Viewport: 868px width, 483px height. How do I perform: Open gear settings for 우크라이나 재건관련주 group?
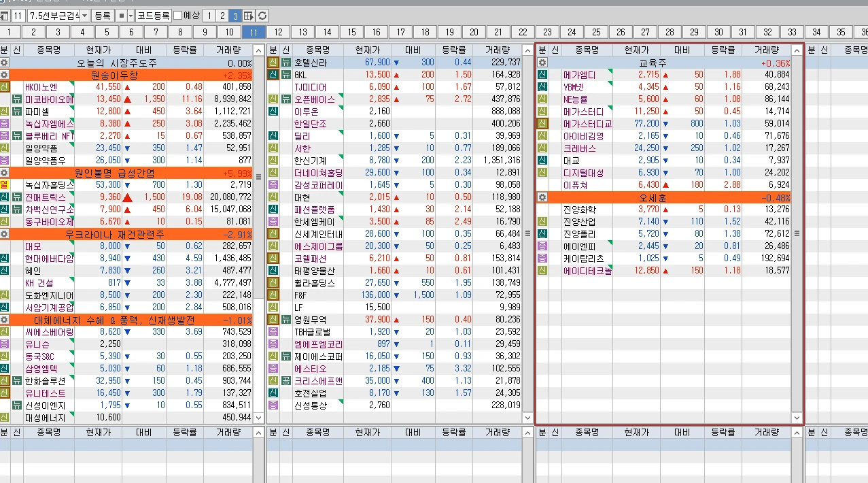4,234
